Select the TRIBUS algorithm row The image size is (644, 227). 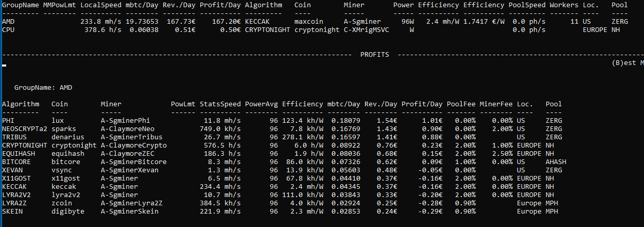(x=14, y=137)
